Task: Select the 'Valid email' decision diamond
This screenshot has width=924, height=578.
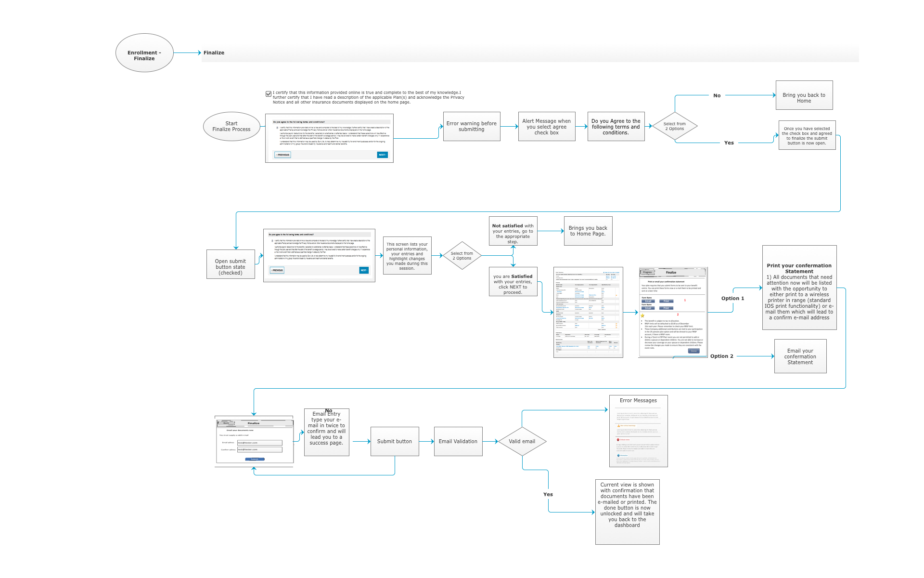Action: coord(522,441)
